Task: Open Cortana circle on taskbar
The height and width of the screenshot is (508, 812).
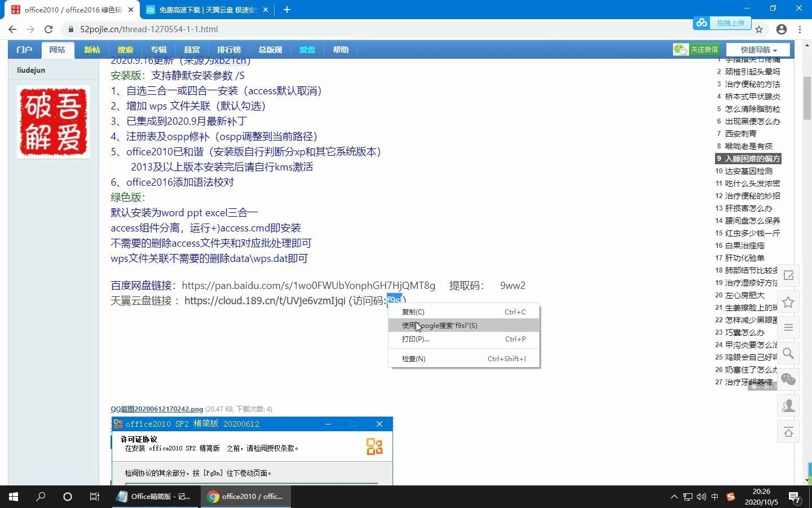Action: click(68, 497)
